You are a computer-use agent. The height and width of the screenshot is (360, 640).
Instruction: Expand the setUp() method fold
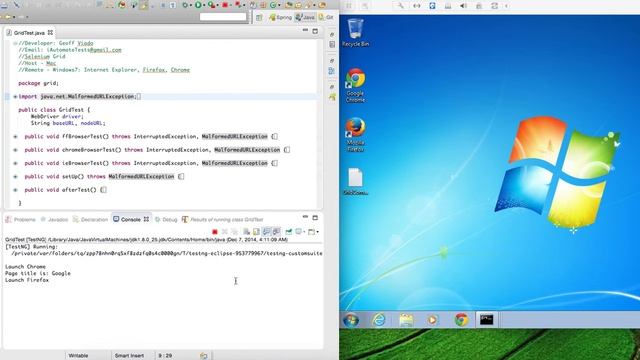click(x=15, y=177)
